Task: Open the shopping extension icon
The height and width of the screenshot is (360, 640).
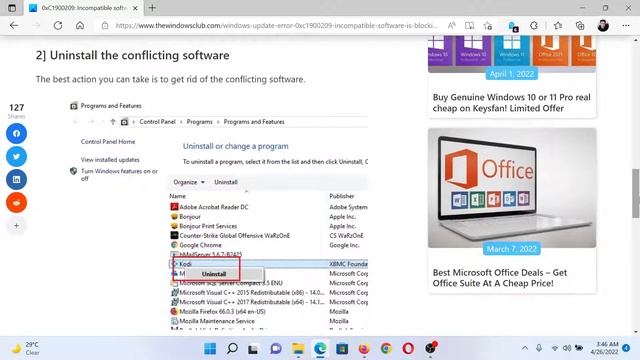Action: 513,26
